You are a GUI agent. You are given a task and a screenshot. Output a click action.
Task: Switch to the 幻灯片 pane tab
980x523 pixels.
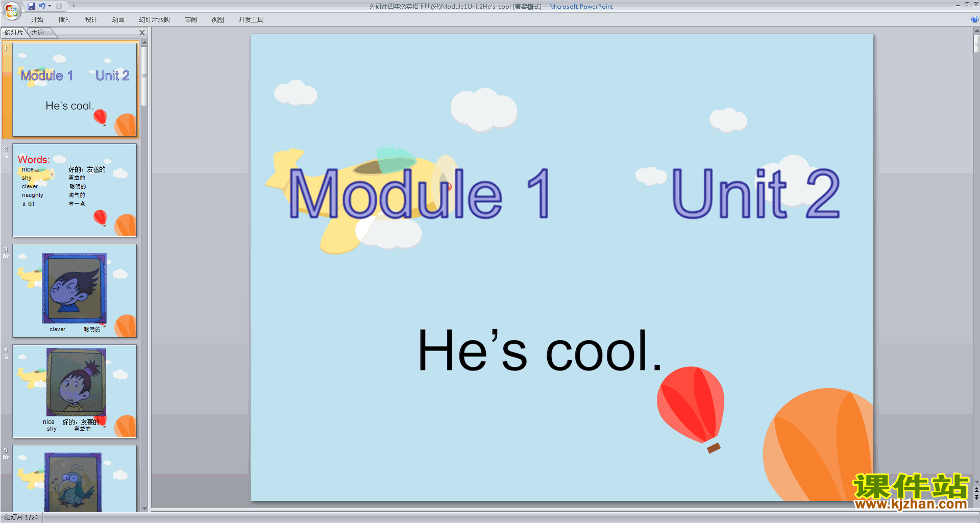coord(14,33)
